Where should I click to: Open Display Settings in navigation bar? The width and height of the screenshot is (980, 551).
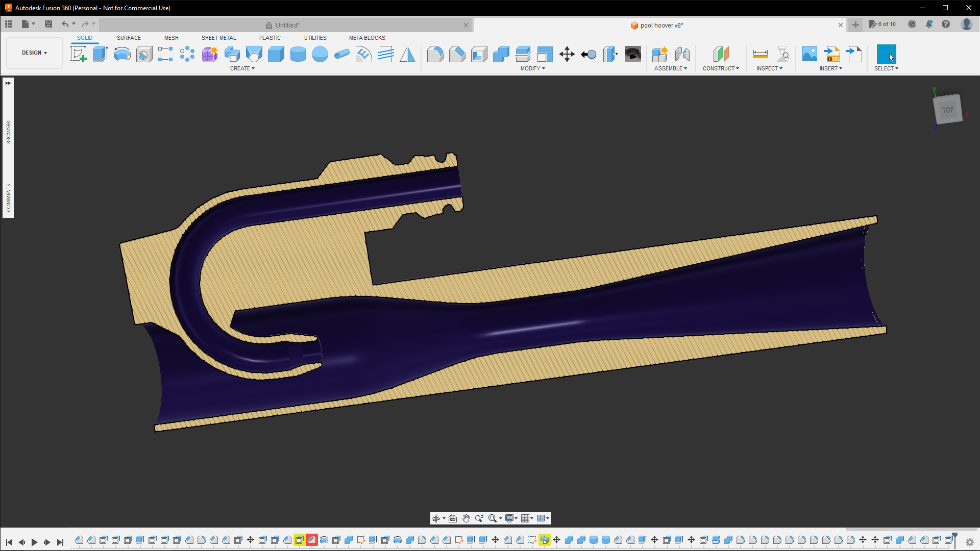coord(511,518)
